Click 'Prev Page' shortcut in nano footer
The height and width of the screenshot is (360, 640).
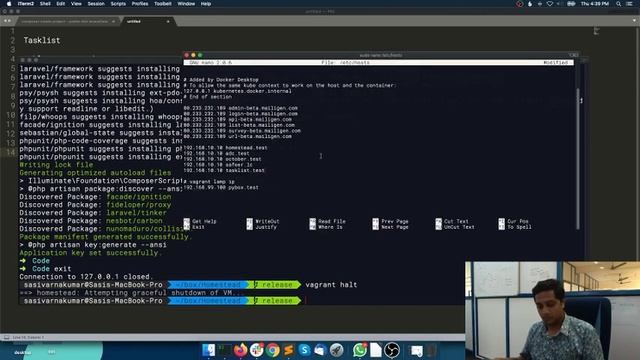coord(390,221)
